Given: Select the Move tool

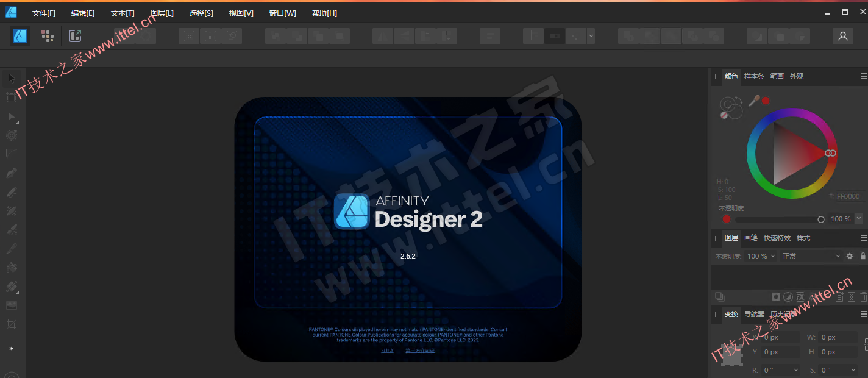Looking at the screenshot, I should (x=12, y=79).
